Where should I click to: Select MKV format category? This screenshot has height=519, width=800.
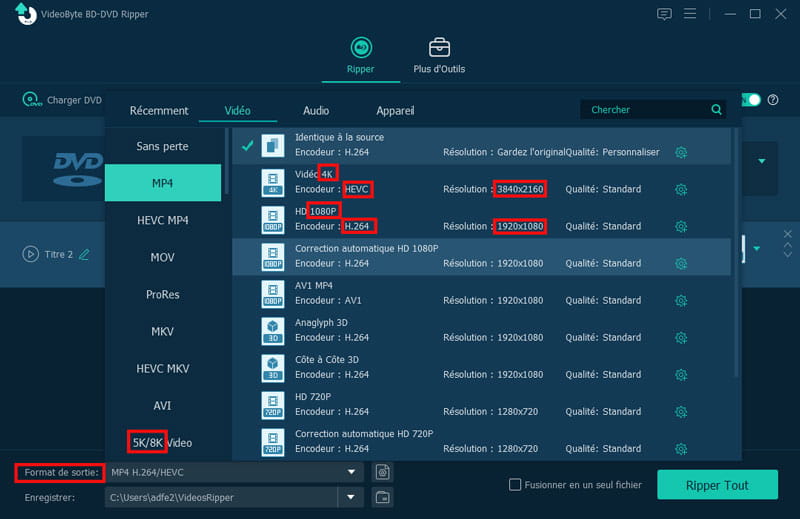163,332
